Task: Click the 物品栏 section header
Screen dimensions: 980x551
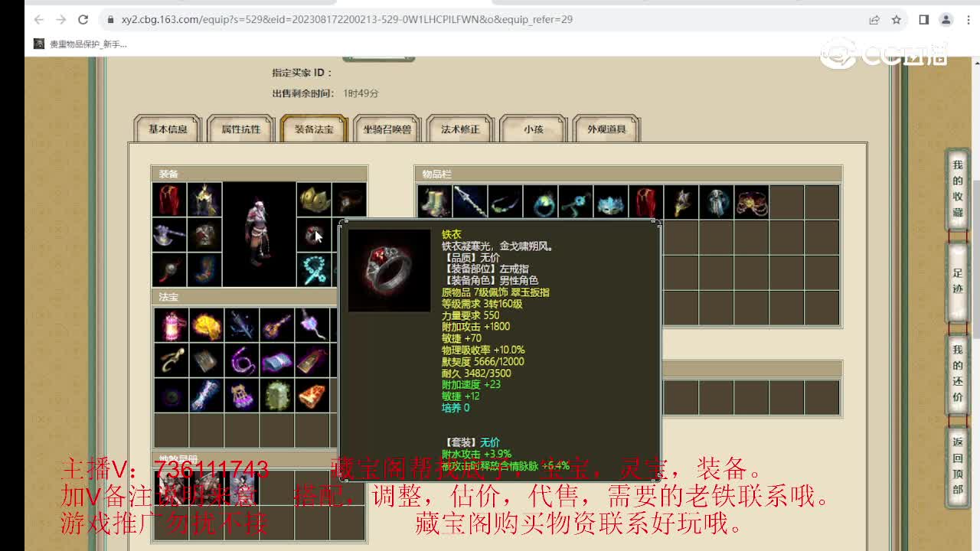Action: pos(628,174)
